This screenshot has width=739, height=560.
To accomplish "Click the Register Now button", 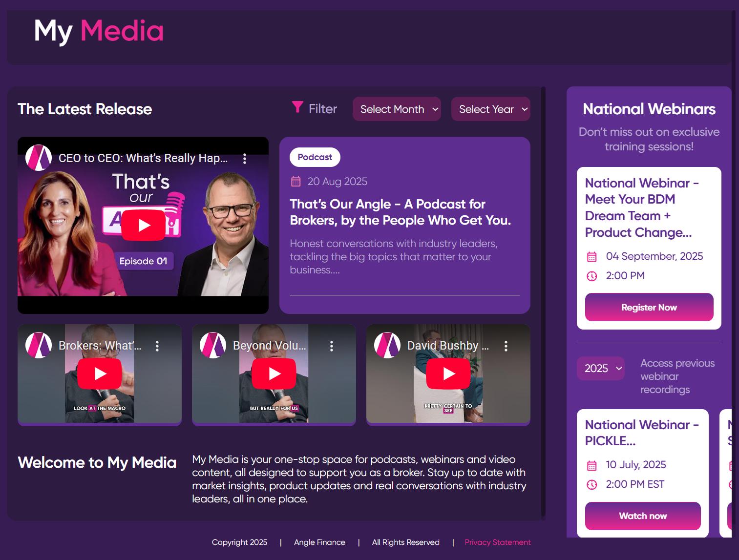I will [x=649, y=307].
